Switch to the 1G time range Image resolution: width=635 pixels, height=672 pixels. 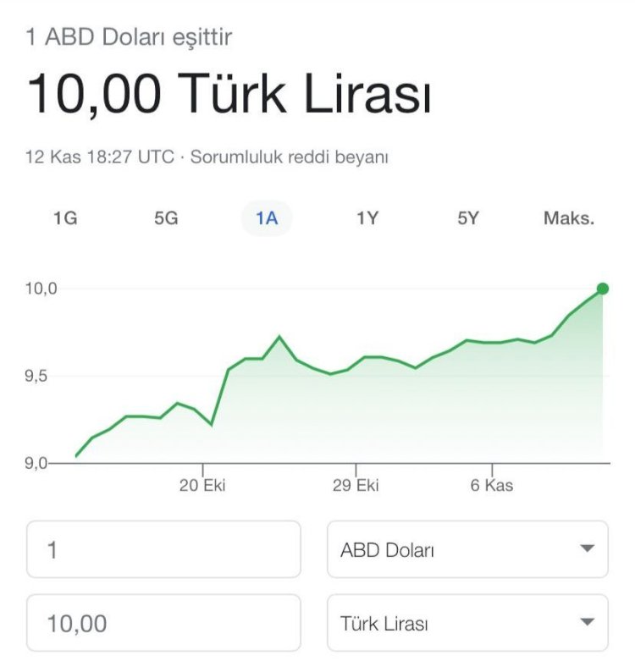click(x=65, y=218)
